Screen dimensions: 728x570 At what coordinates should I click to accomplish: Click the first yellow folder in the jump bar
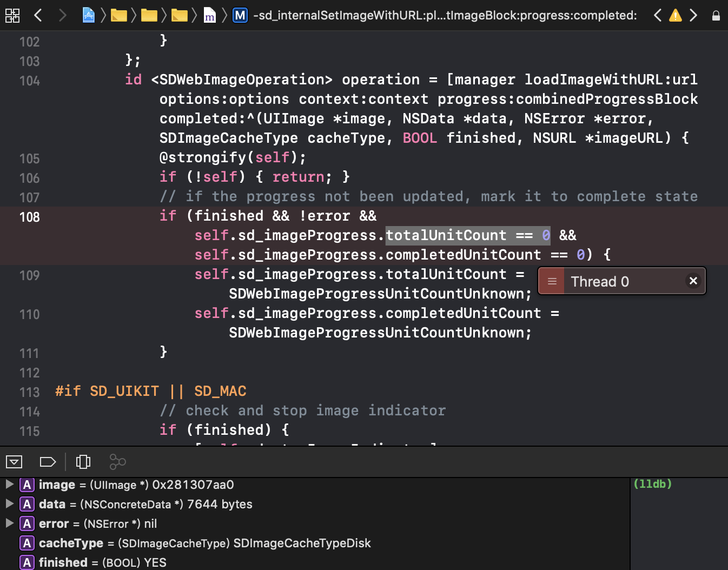coord(120,15)
